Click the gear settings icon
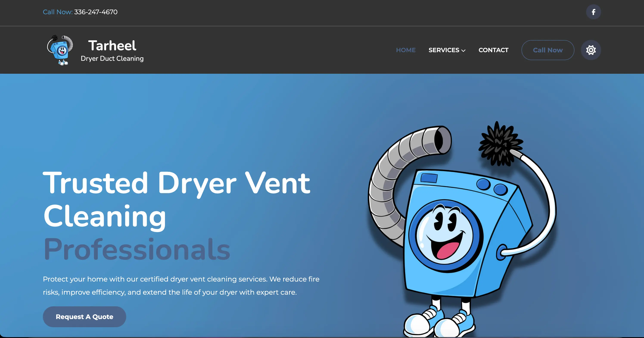Viewport: 644px width, 338px height. [591, 50]
